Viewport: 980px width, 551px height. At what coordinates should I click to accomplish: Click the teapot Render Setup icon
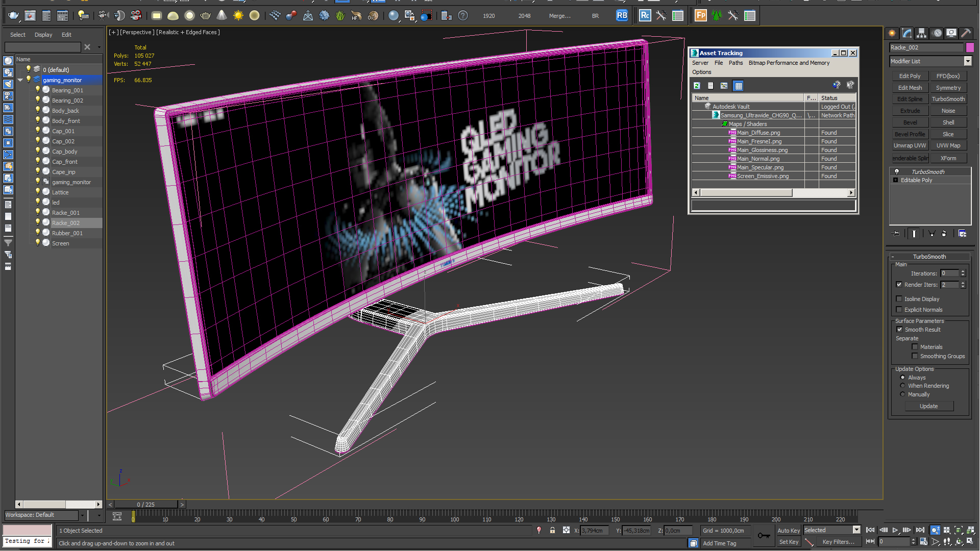(x=13, y=16)
